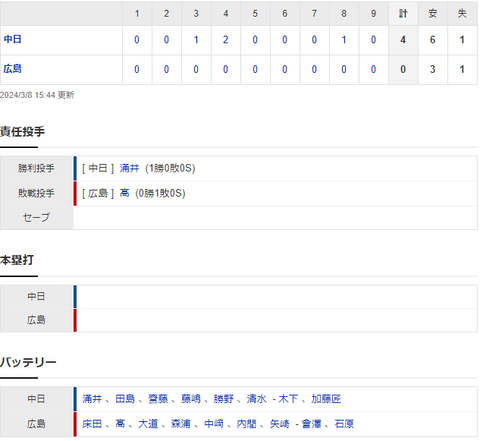480x441 pixels.
Task: Open 勝野 in 中日 battery list
Action: tap(224, 399)
